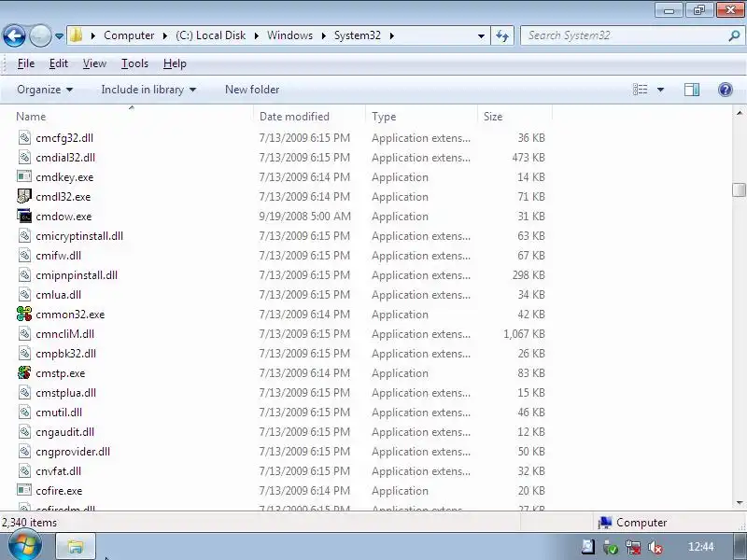Select Windows in the address breadcrumb
Image resolution: width=747 pixels, height=560 pixels.
point(289,35)
